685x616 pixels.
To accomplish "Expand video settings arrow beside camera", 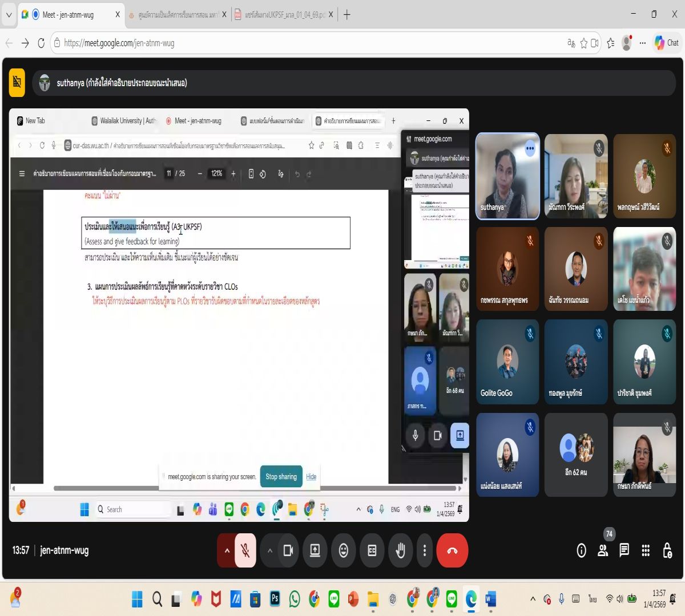I will (x=270, y=550).
